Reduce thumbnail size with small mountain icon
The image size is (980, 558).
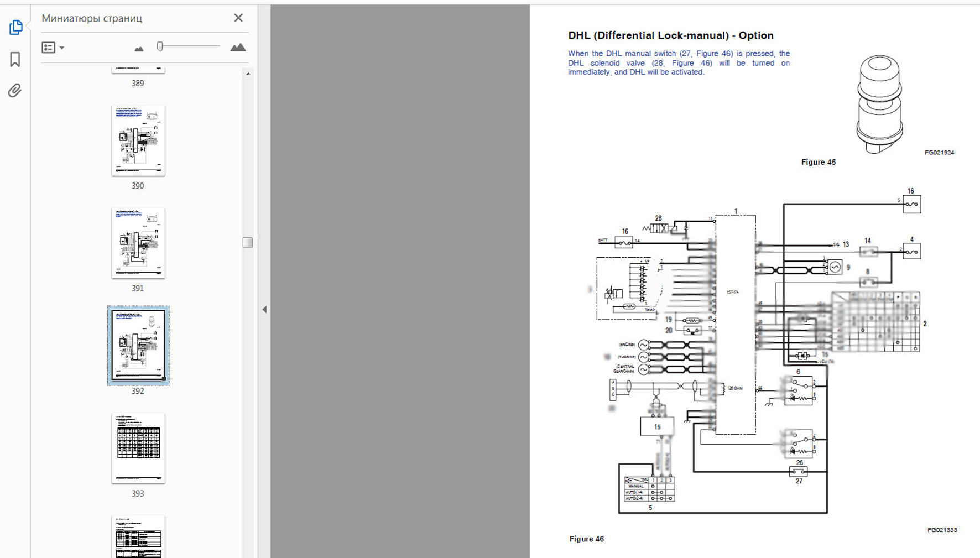click(x=139, y=49)
